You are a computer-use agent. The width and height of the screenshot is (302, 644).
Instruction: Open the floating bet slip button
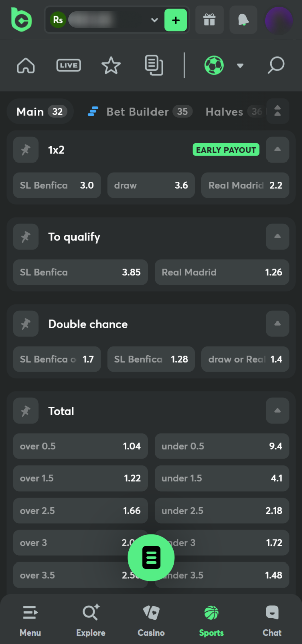151,557
